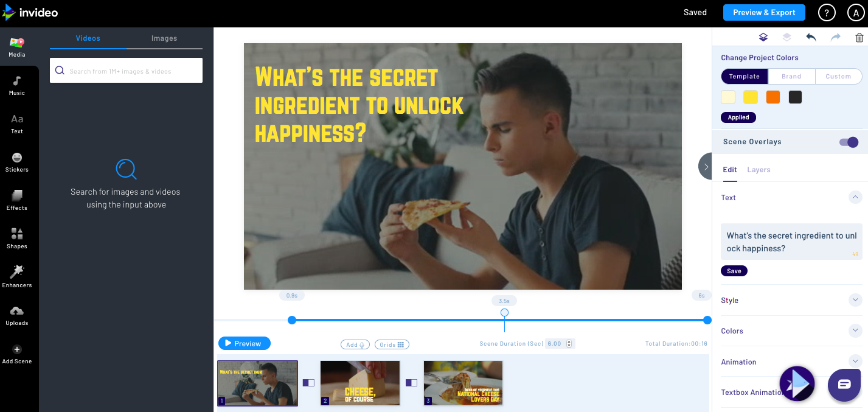Collapse the Text section
868x412 pixels.
855,197
